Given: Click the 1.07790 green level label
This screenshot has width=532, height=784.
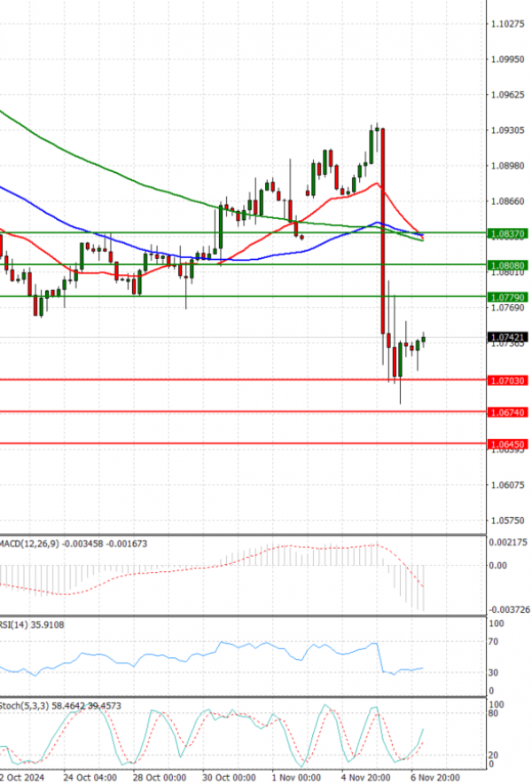Looking at the screenshot, I should [x=508, y=297].
